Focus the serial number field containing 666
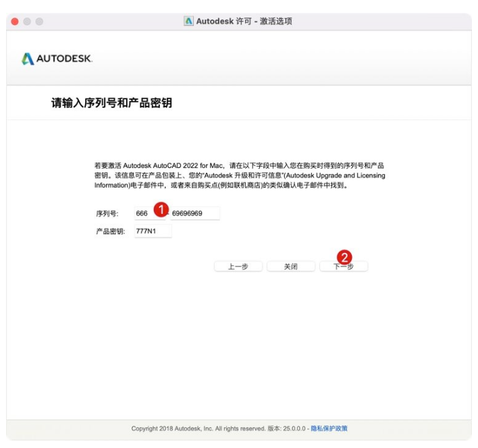This screenshot has width=478, height=448. pos(150,213)
